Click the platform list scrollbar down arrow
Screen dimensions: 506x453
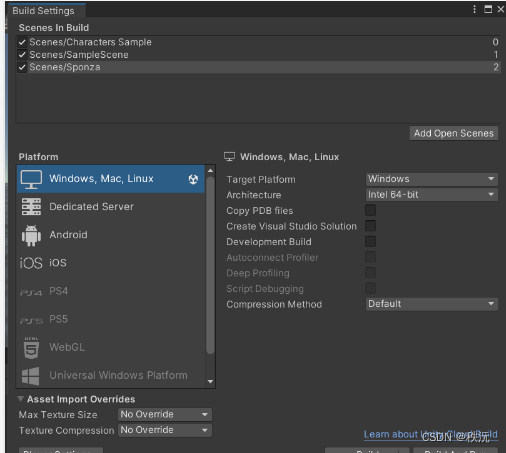coord(210,382)
